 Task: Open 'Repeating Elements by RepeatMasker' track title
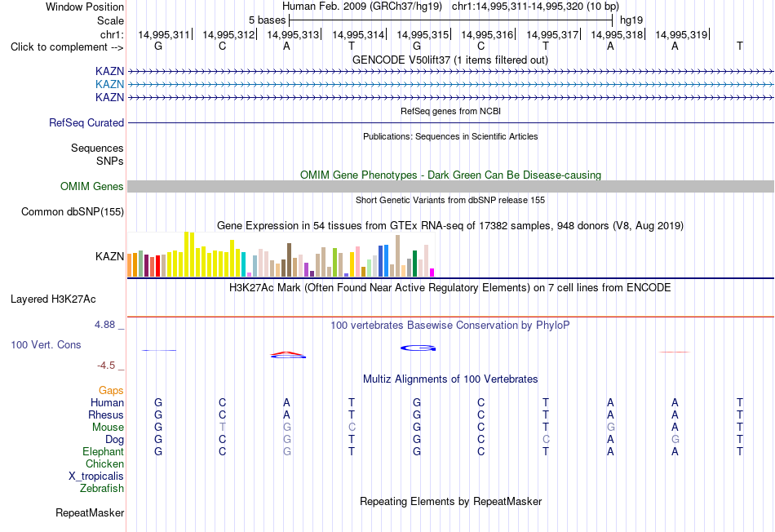(451, 501)
